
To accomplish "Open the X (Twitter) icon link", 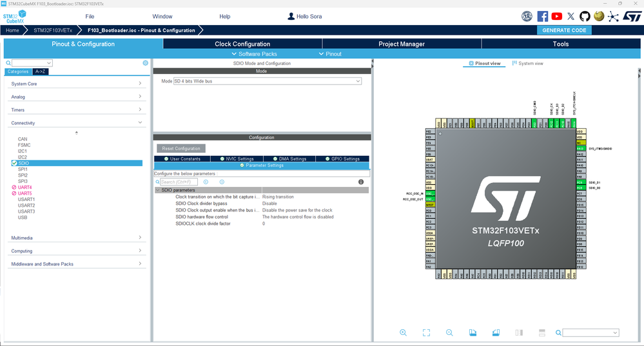I will 571,16.
